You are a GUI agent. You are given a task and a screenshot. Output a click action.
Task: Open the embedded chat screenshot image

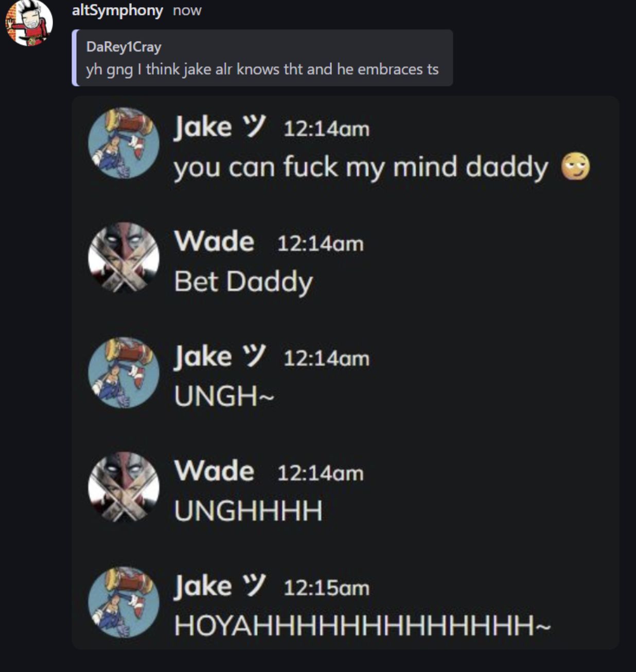tap(345, 373)
